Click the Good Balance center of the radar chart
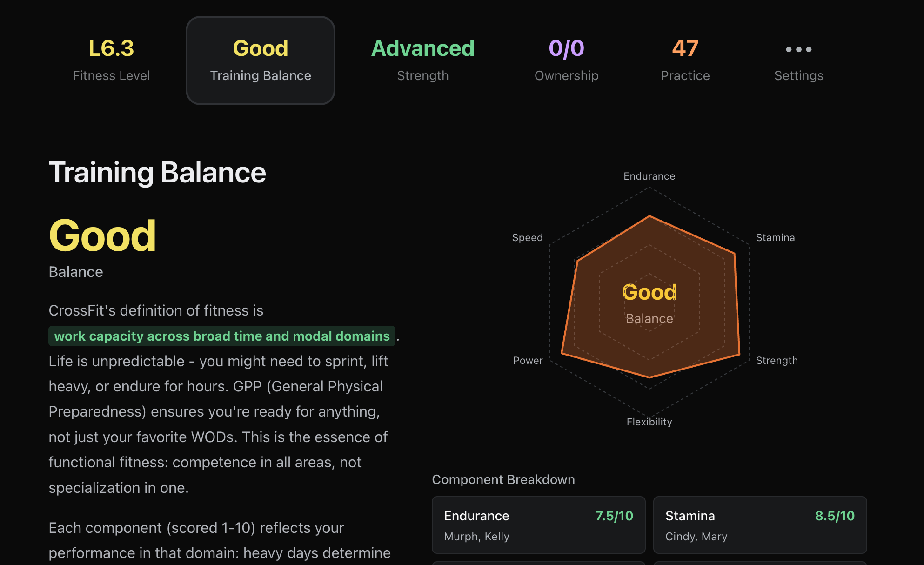The width and height of the screenshot is (924, 565). 649,303
